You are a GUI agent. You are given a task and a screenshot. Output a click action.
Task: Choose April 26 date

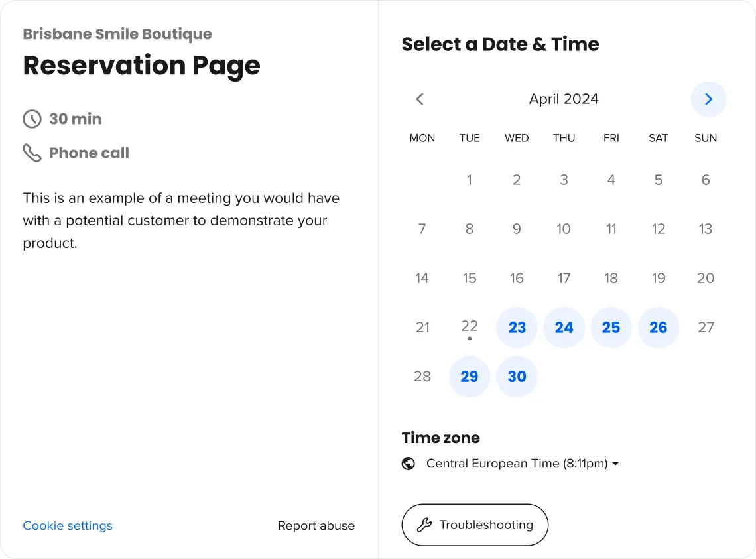click(x=658, y=328)
